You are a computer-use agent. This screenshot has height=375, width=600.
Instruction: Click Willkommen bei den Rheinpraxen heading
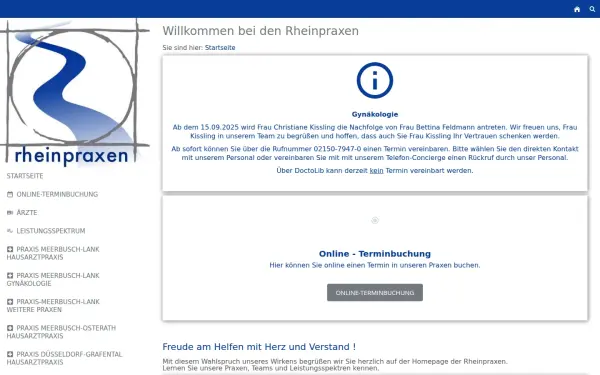click(x=261, y=31)
